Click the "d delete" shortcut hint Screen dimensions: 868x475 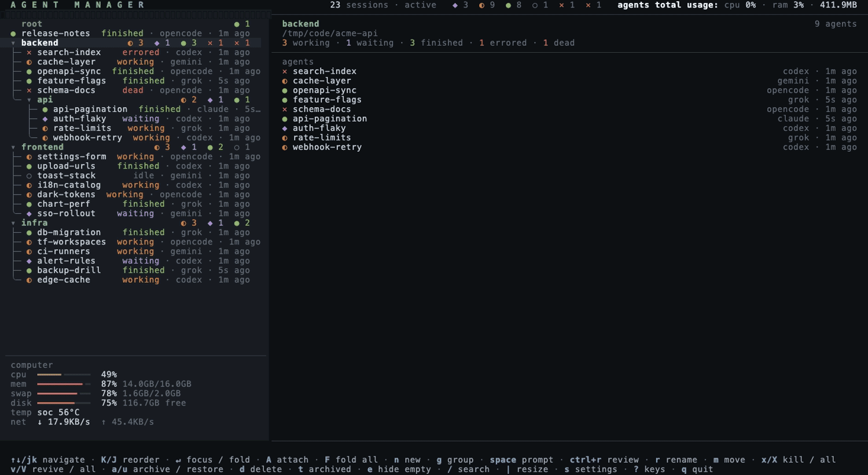point(260,469)
